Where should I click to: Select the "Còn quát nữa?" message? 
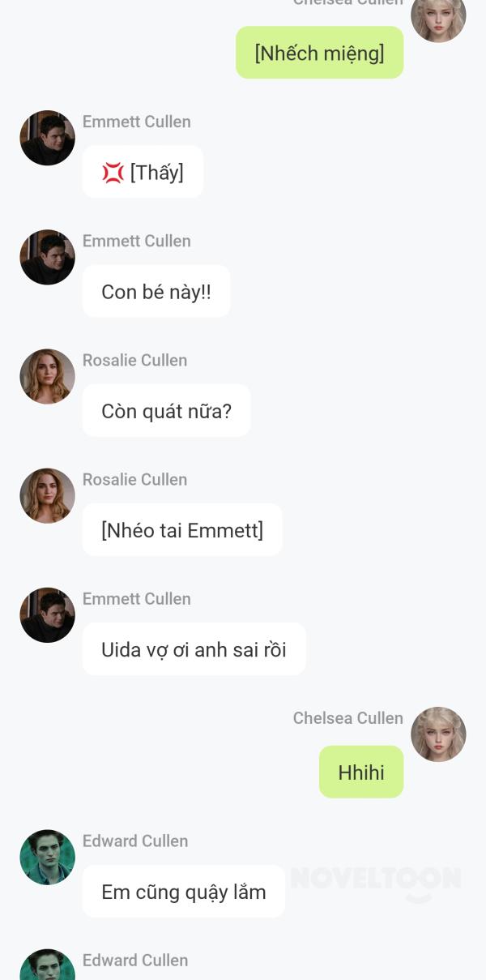click(166, 411)
